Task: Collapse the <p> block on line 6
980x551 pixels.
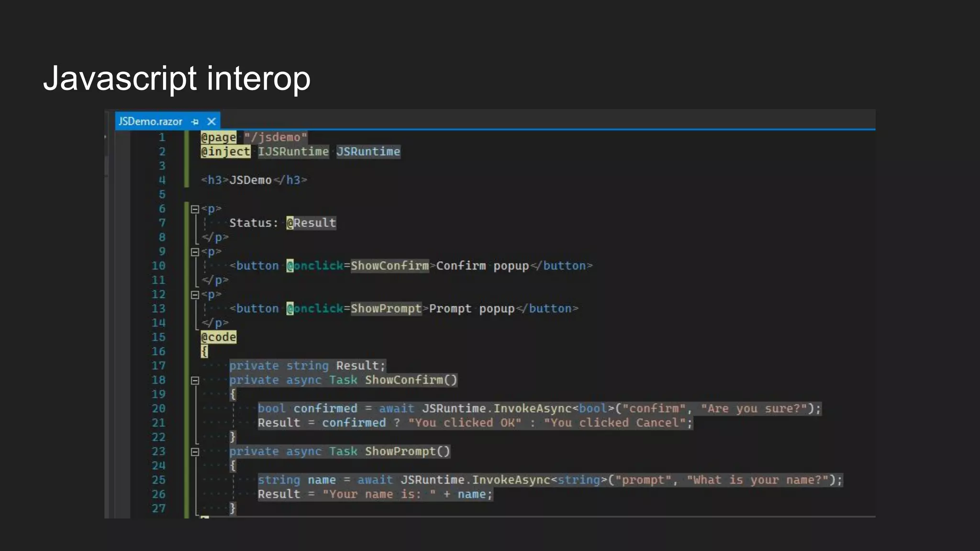Action: click(195, 209)
